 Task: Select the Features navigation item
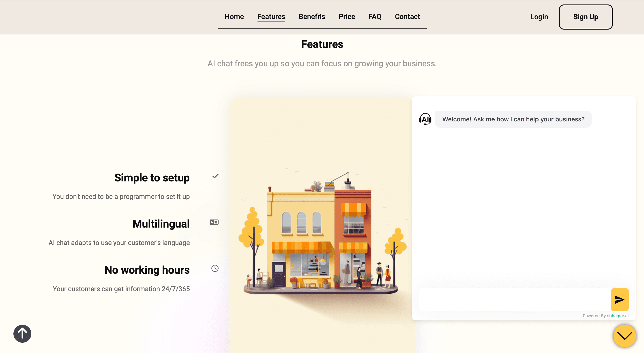pyautogui.click(x=271, y=17)
